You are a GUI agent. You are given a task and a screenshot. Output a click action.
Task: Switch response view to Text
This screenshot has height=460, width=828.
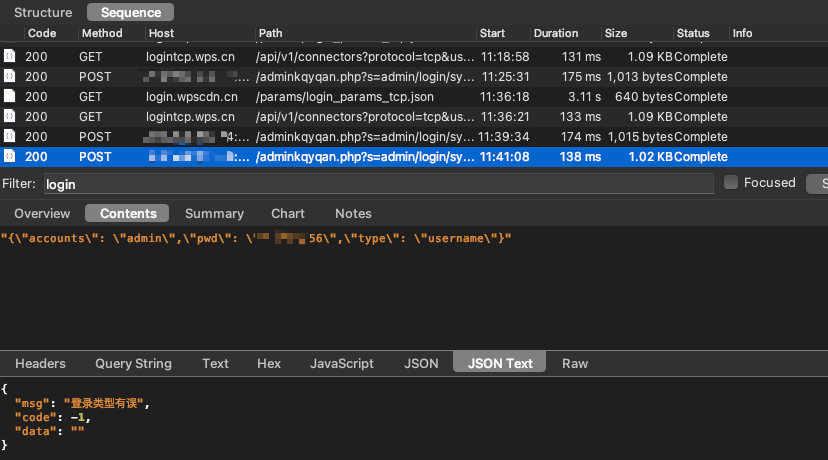coord(215,363)
